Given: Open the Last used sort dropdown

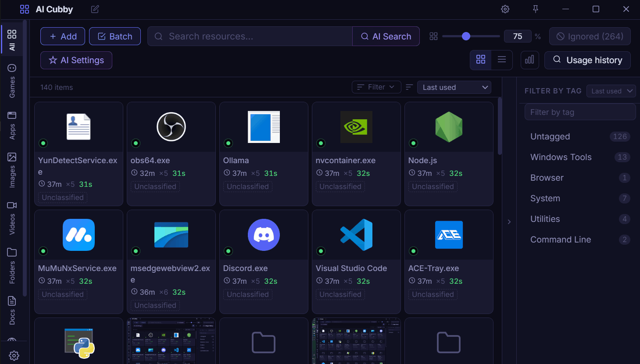Looking at the screenshot, I should 454,87.
